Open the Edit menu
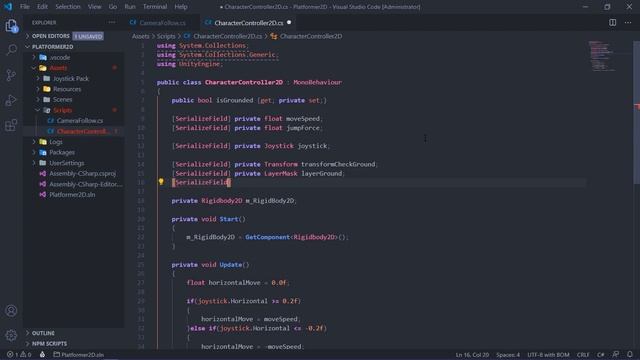Image resolution: width=640 pixels, height=360 pixels. [x=42, y=7]
